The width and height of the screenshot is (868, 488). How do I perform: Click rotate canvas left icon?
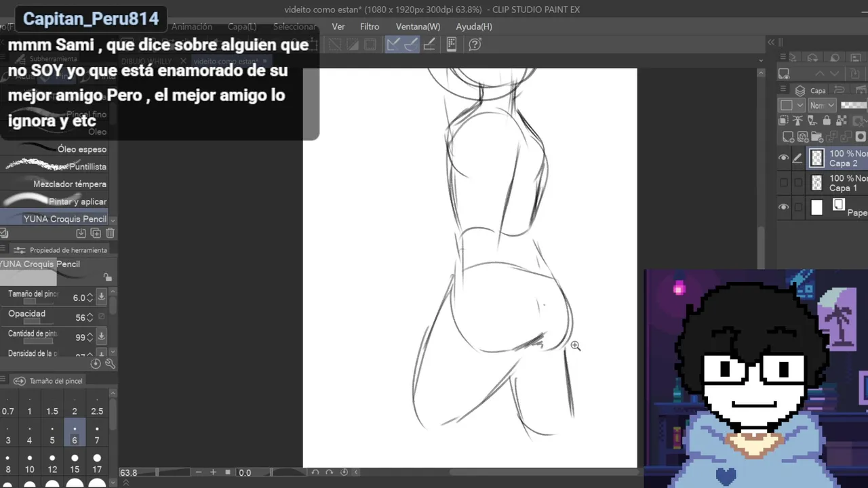pyautogui.click(x=315, y=472)
